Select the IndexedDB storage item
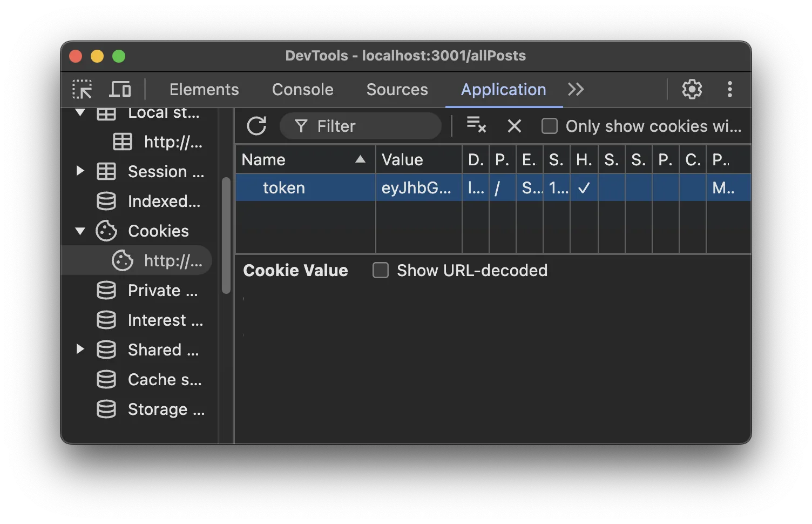812x524 pixels. tap(163, 201)
